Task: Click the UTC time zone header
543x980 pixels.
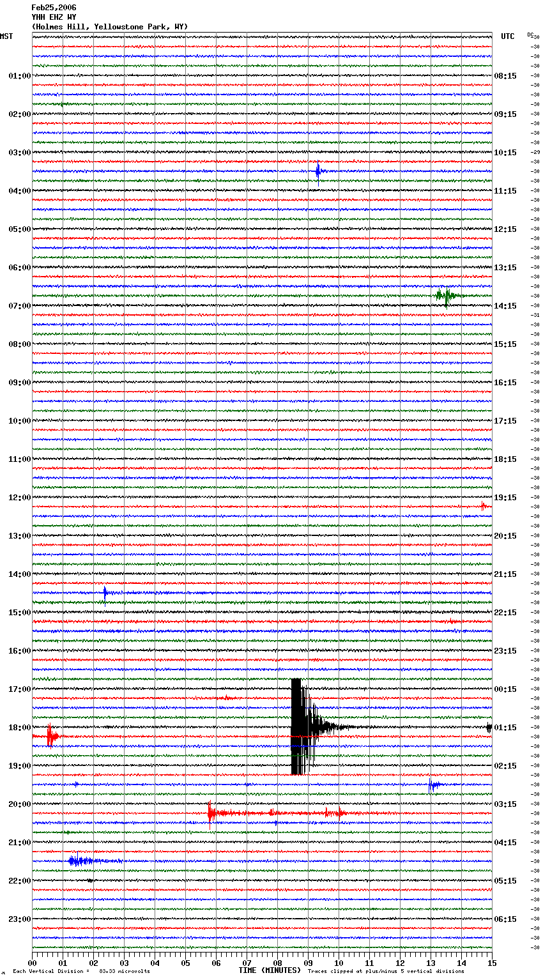Action: point(507,36)
